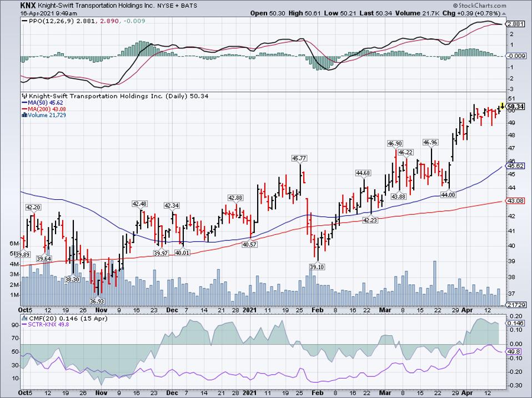Click the yellow last-price marker at 50.34
Image resolution: width=532 pixels, height=398 pixels.
(503, 104)
